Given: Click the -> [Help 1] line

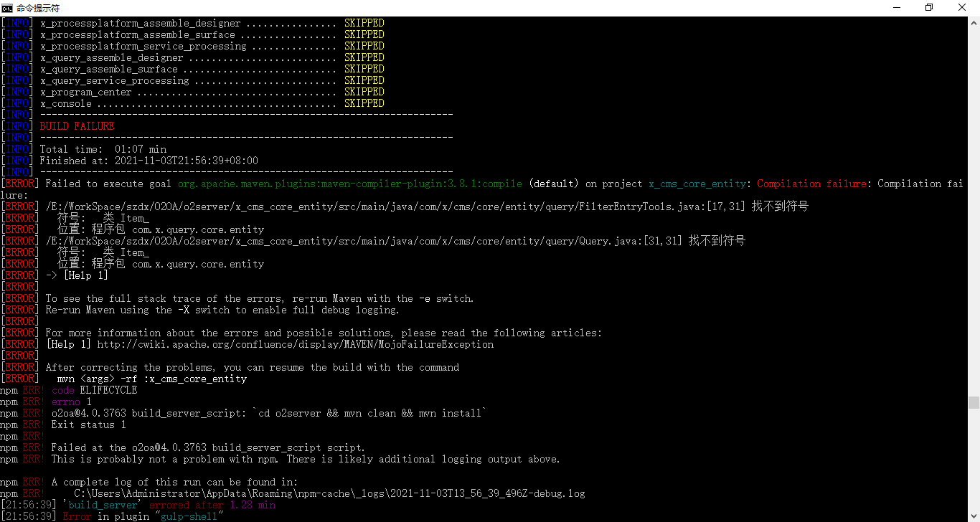Looking at the screenshot, I should click(x=77, y=275).
